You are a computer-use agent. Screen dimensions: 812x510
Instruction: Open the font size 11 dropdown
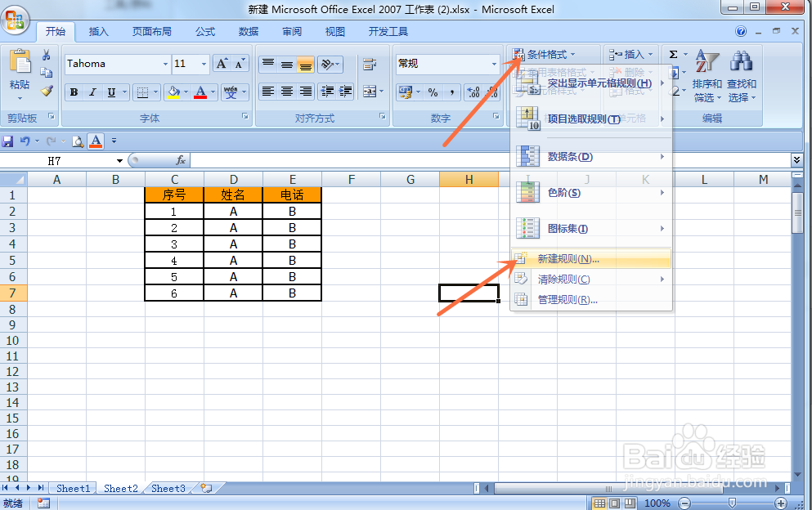pyautogui.click(x=204, y=65)
